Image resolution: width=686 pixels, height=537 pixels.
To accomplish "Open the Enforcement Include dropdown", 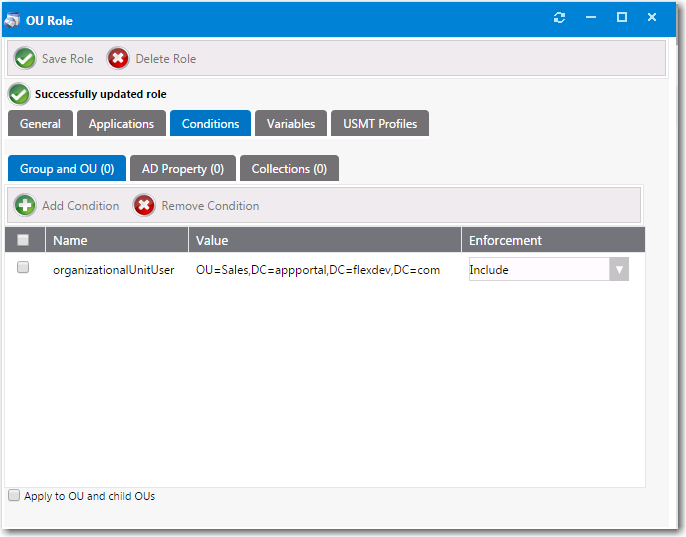I will pos(619,270).
